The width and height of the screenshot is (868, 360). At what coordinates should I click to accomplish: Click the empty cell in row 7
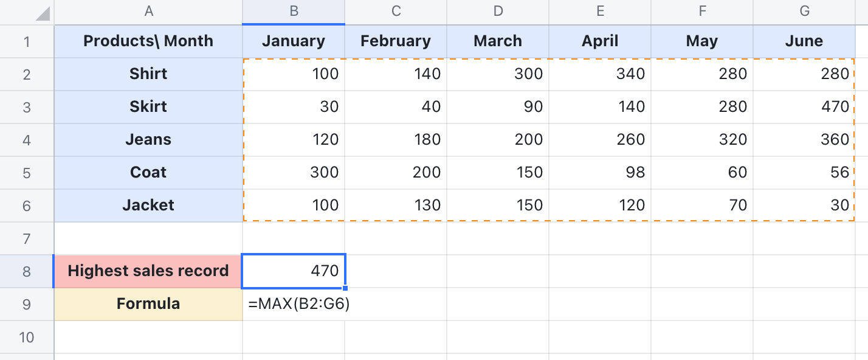[294, 238]
